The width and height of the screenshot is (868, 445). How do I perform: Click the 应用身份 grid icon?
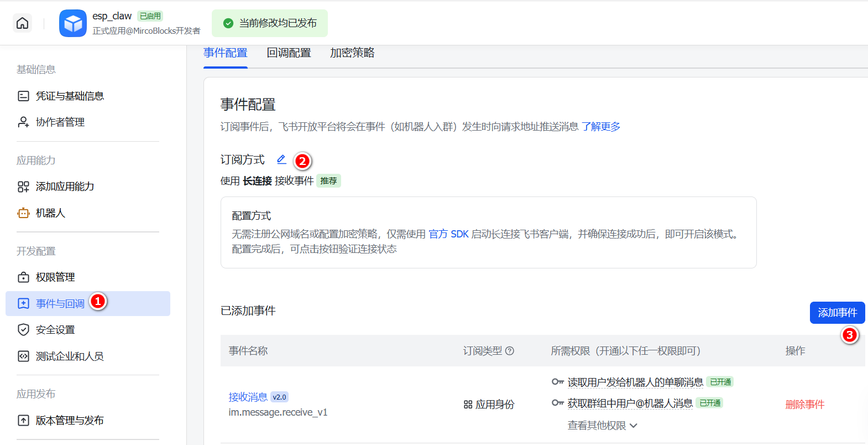click(x=468, y=405)
